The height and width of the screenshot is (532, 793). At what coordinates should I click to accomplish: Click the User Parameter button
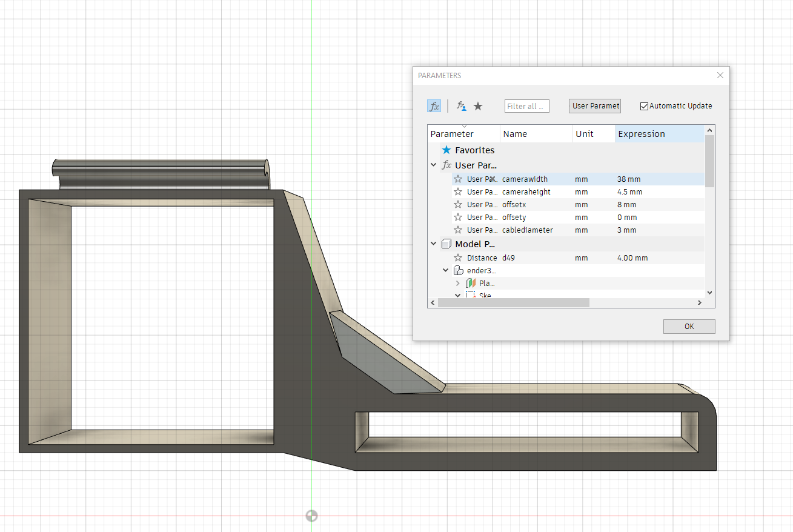pos(596,106)
